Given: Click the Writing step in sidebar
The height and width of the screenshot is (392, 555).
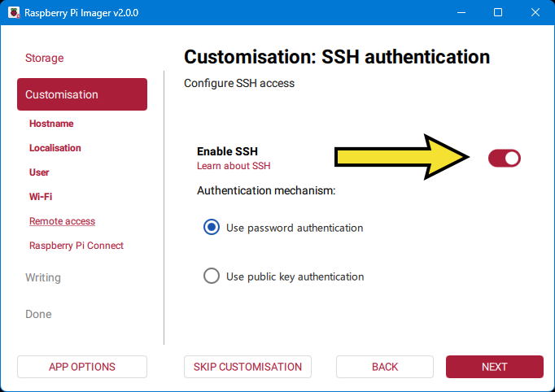Looking at the screenshot, I should pyautogui.click(x=43, y=278).
